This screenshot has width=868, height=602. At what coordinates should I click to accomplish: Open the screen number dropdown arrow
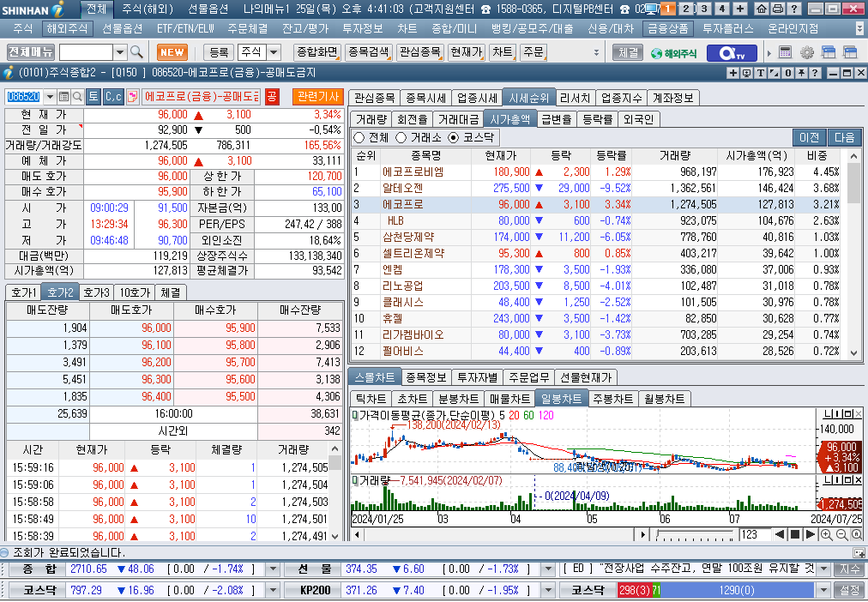click(120, 52)
